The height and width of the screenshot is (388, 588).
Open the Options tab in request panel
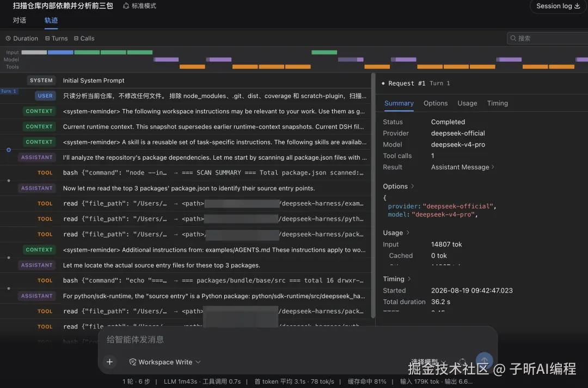point(436,103)
